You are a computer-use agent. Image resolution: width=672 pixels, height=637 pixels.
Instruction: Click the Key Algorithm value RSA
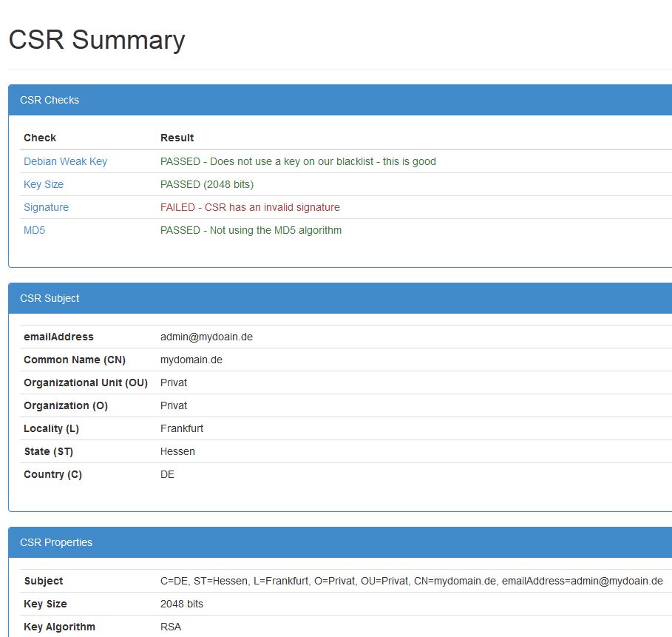point(170,627)
